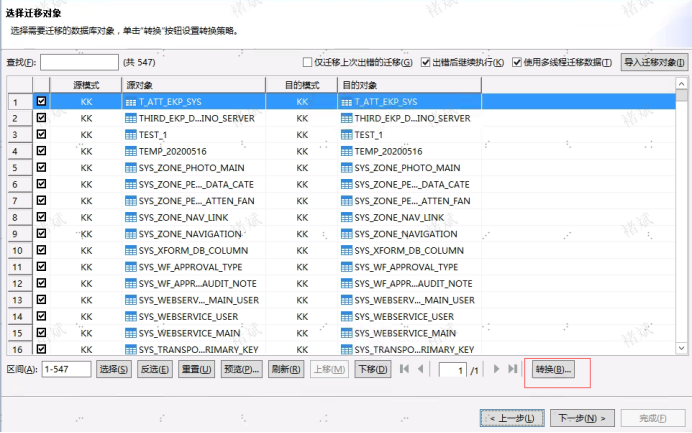
Task: Click table icon of destination SYS_WEBSERVICE_USER
Action: click(346, 316)
